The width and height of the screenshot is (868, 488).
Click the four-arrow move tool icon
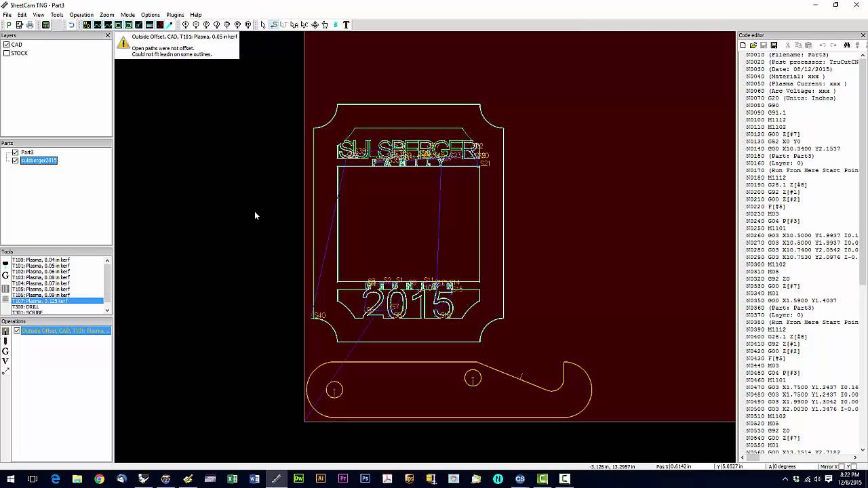point(315,25)
